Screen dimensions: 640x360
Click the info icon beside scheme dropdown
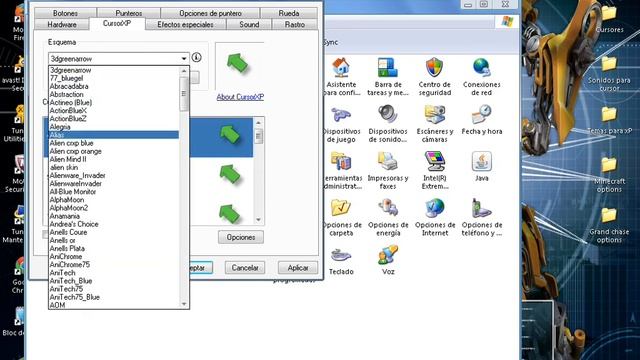pos(196,58)
